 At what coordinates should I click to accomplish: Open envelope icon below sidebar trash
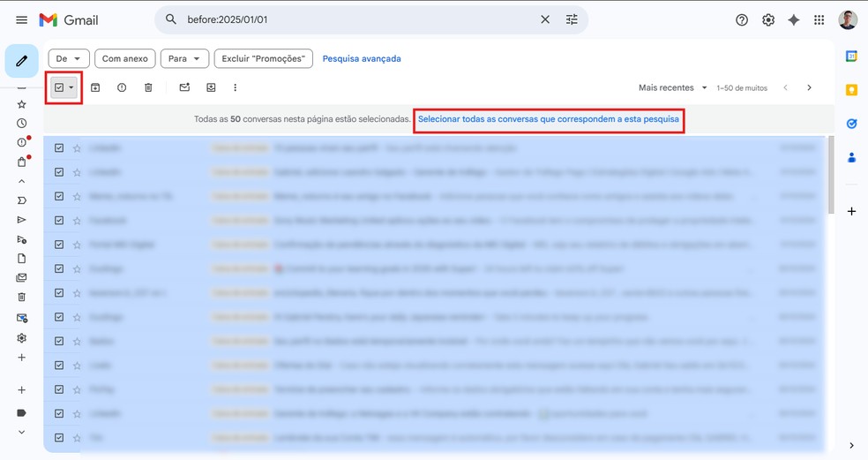click(21, 318)
